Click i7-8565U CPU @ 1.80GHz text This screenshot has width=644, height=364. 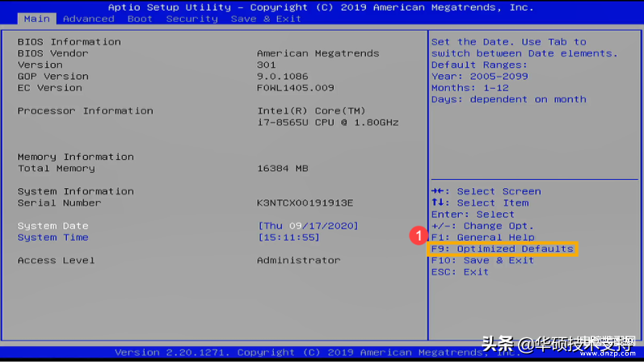click(328, 123)
